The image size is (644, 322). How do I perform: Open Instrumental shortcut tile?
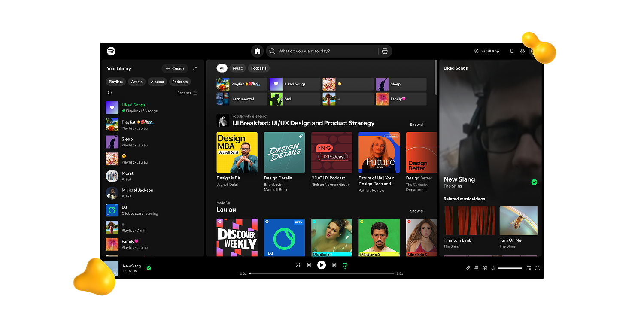pyautogui.click(x=242, y=99)
